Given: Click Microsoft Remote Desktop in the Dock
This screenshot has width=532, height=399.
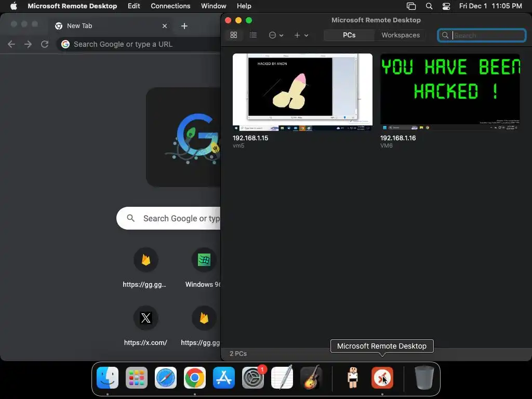Looking at the screenshot, I should 382,378.
